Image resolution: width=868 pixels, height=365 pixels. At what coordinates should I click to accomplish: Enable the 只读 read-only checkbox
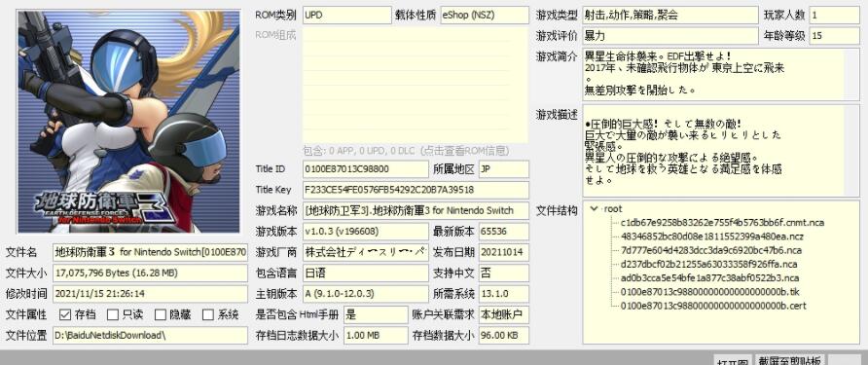(x=113, y=314)
